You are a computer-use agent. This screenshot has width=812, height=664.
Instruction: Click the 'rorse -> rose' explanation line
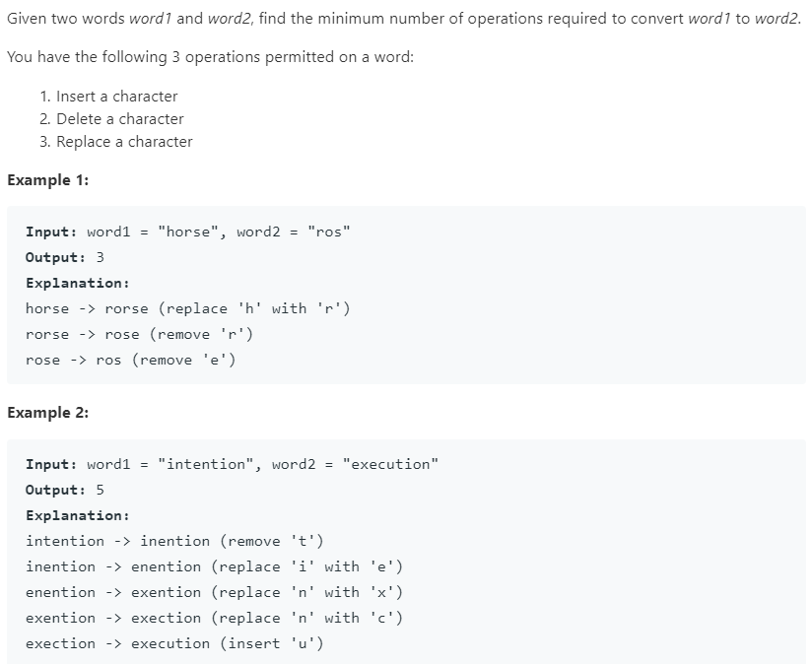click(x=146, y=335)
